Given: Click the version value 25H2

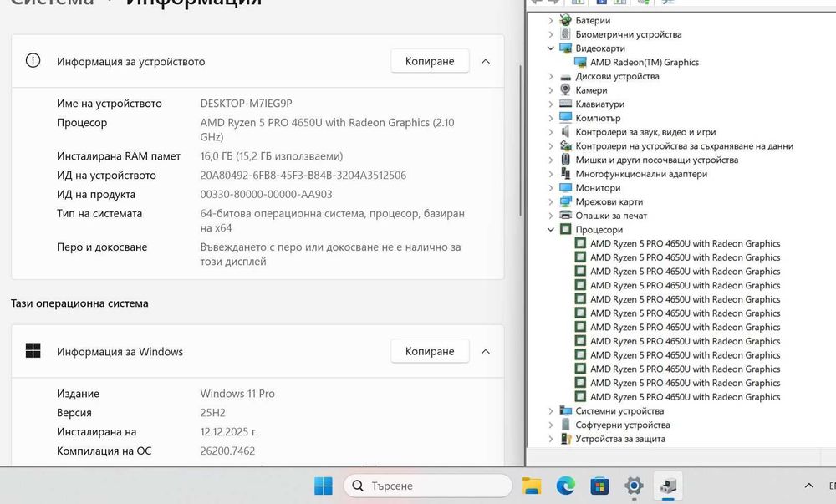Looking at the screenshot, I should tap(212, 413).
